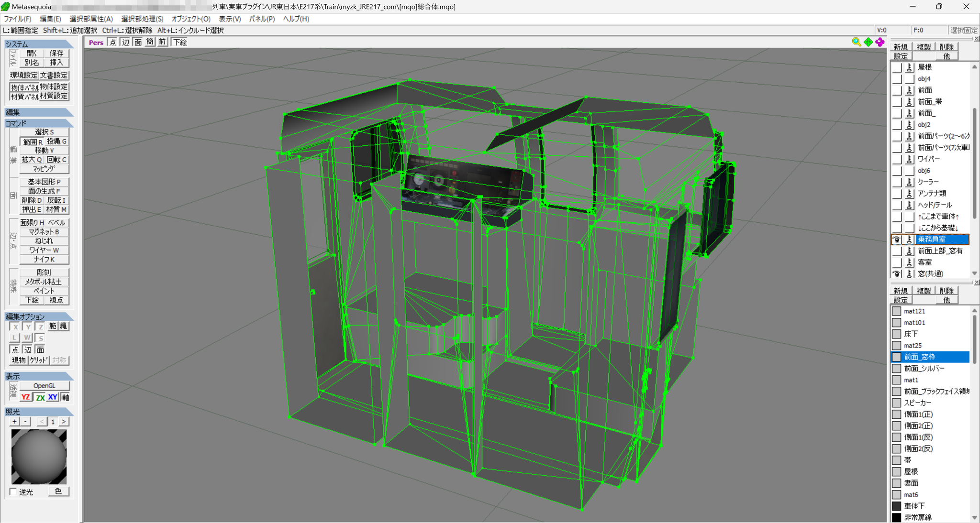Click the 車体下 material color swatch
Viewport: 980px width, 523px height.
click(897, 506)
